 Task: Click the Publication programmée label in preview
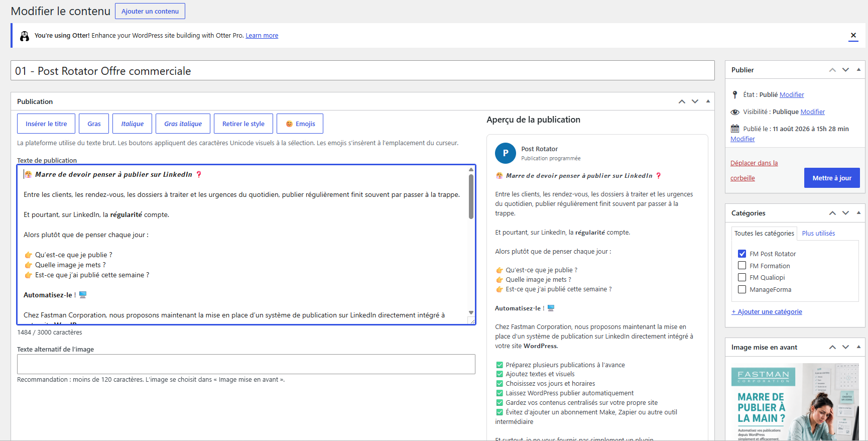[551, 158]
